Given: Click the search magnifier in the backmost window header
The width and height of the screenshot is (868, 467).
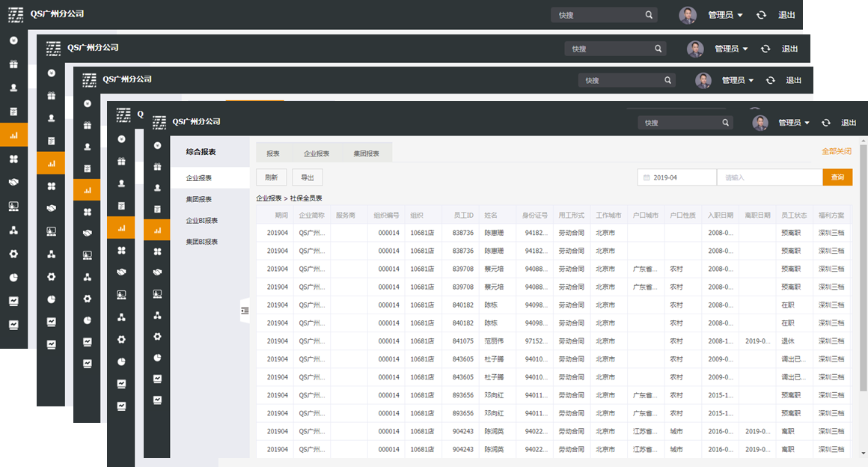Looking at the screenshot, I should click(x=649, y=15).
